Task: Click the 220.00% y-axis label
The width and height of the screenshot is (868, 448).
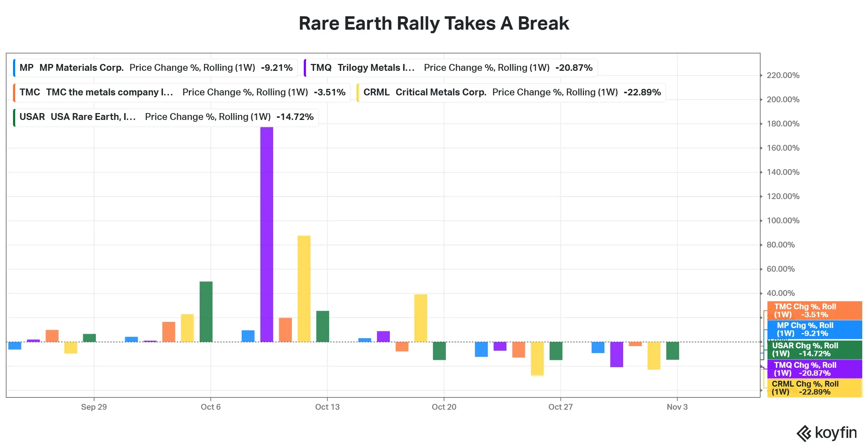Action: click(783, 76)
